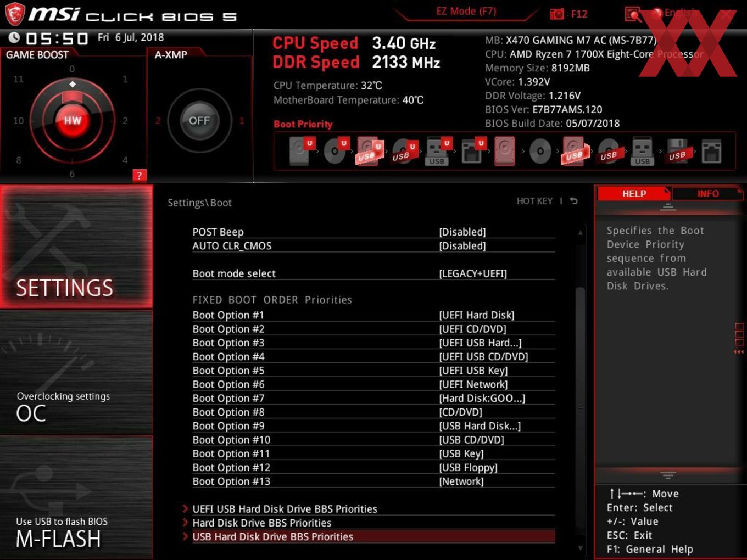Viewport: 747px width, 560px height.
Task: Toggle the A-XMP OFF button
Action: pos(199,120)
